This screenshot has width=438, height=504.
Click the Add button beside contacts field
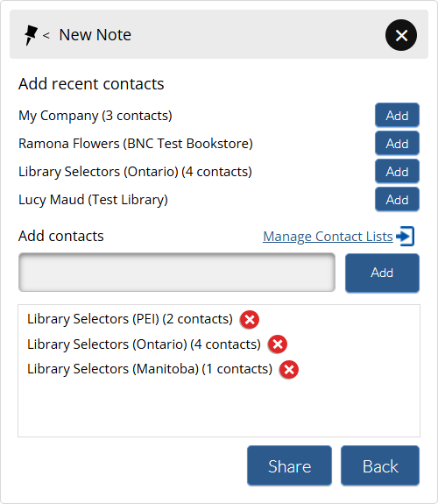pyautogui.click(x=382, y=273)
